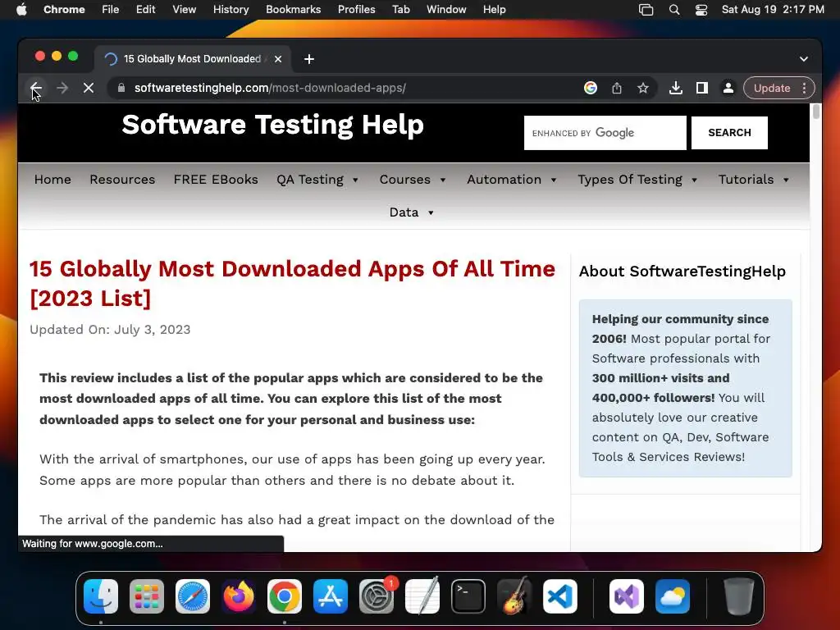This screenshot has width=840, height=630.
Task: Open Spotlight search magnifier icon
Action: (x=674, y=10)
